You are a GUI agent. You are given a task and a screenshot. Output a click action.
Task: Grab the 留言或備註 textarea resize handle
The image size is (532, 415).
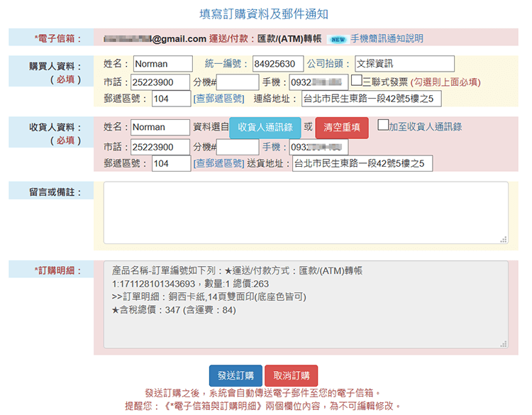[504, 240]
